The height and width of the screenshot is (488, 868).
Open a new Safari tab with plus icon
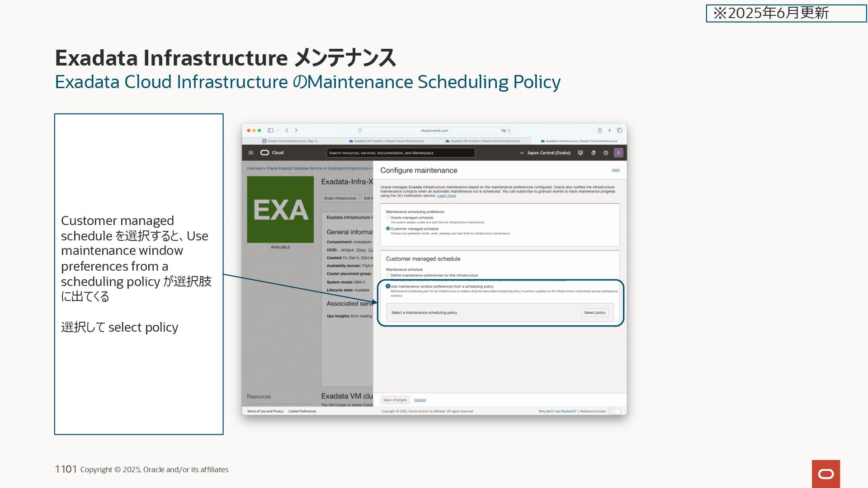pos(609,130)
